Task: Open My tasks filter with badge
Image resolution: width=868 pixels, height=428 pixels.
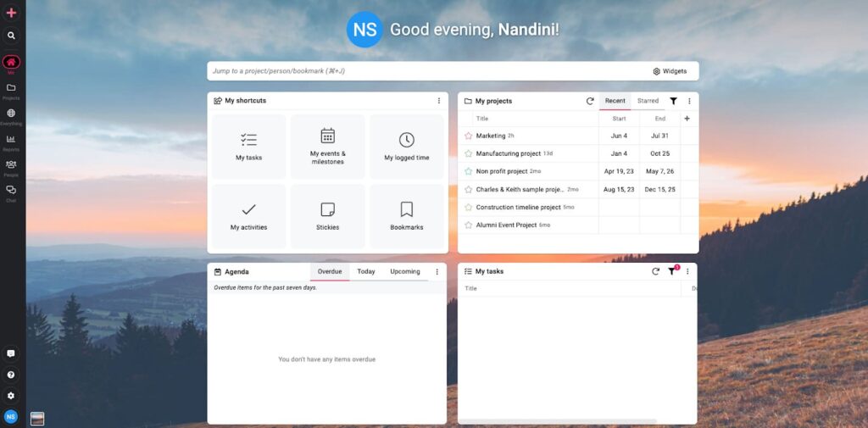Action: point(672,270)
